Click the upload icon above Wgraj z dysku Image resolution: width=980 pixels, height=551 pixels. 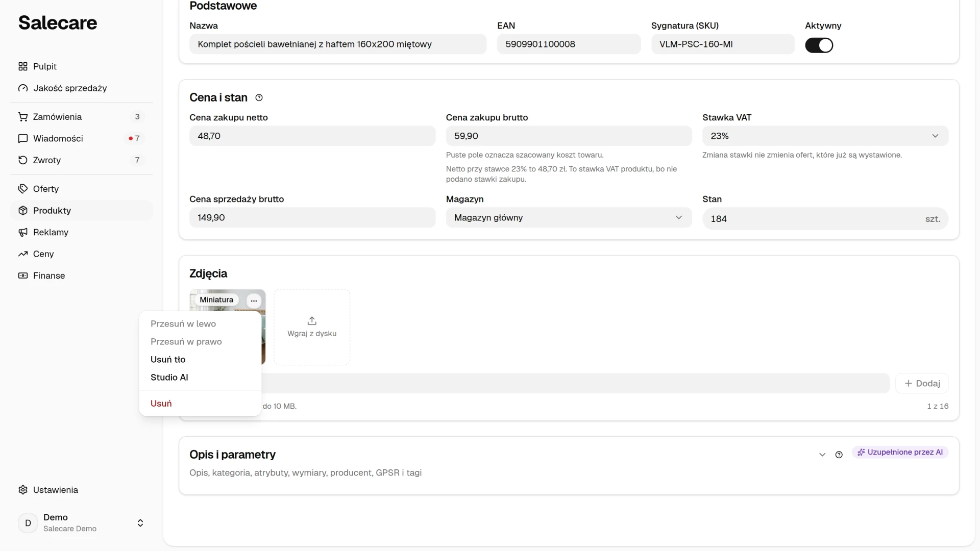(312, 321)
